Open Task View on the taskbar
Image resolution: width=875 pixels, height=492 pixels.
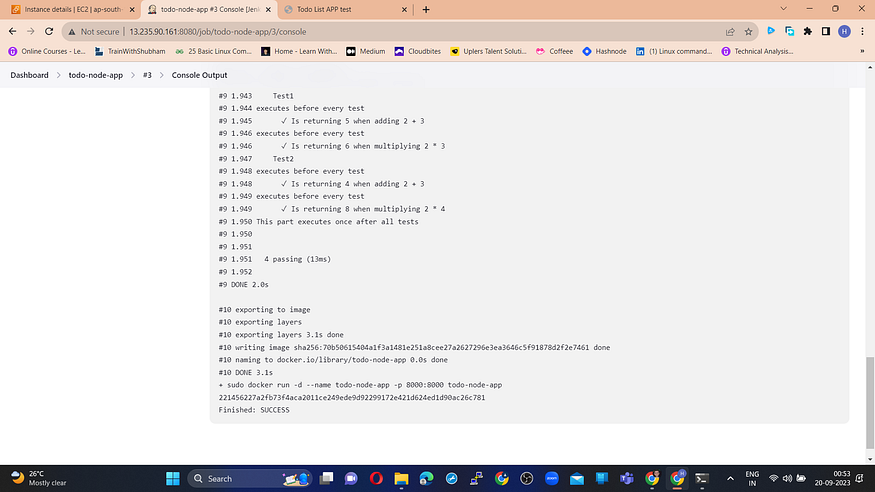coord(326,479)
